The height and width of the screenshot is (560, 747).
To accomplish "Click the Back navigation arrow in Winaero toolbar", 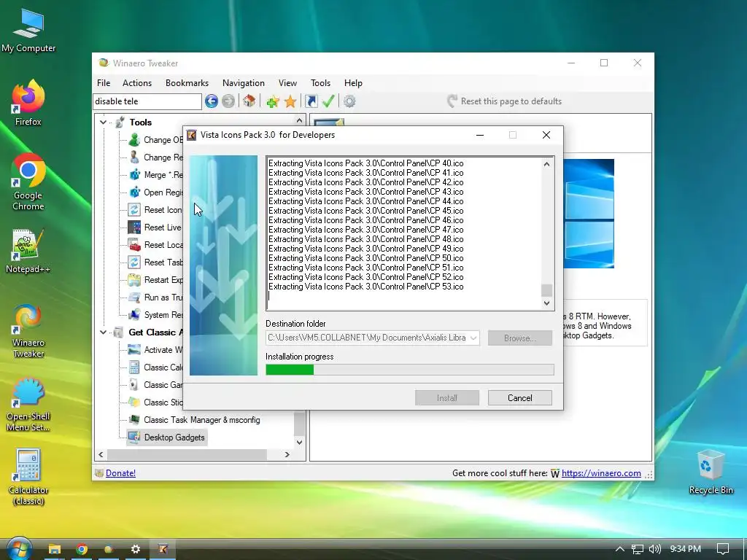I will [212, 101].
